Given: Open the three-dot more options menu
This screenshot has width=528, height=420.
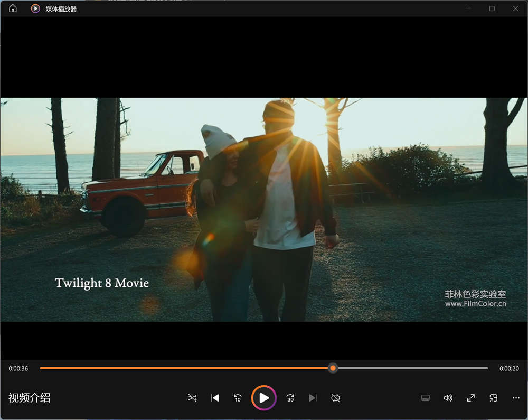Looking at the screenshot, I should tap(516, 398).
